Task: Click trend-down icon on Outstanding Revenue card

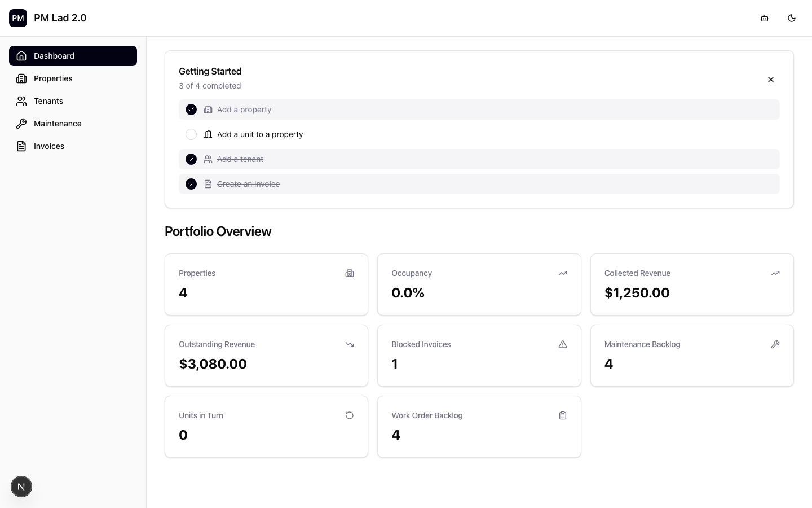Action: click(x=350, y=344)
